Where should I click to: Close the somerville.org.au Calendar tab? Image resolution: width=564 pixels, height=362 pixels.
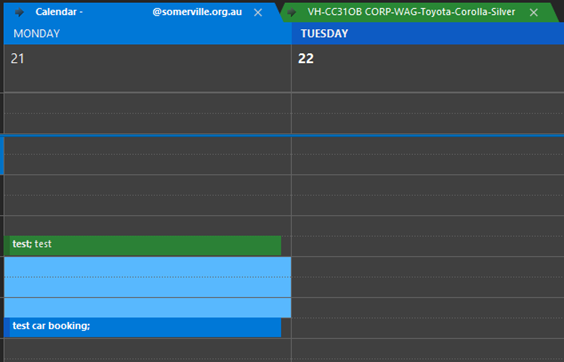tap(258, 13)
